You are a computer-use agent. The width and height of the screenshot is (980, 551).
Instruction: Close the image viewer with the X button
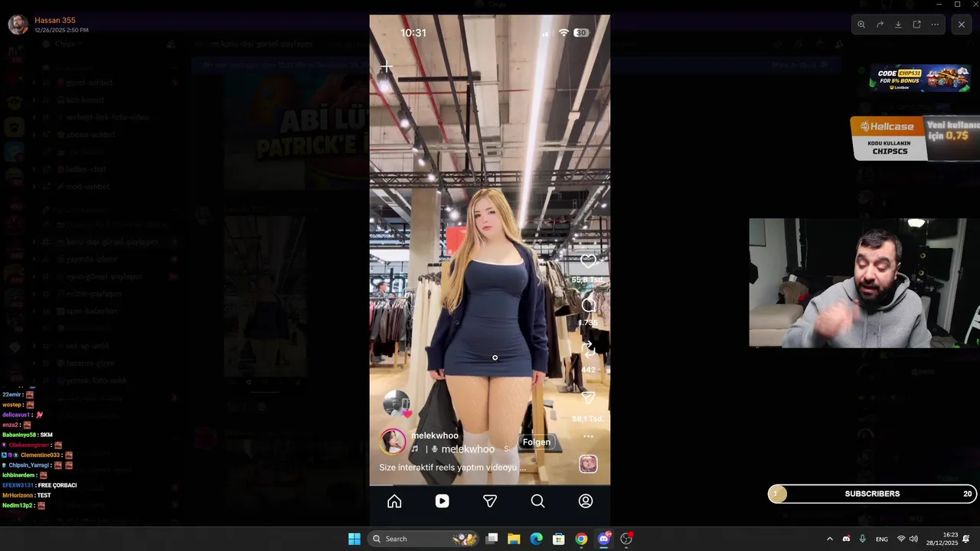point(962,24)
